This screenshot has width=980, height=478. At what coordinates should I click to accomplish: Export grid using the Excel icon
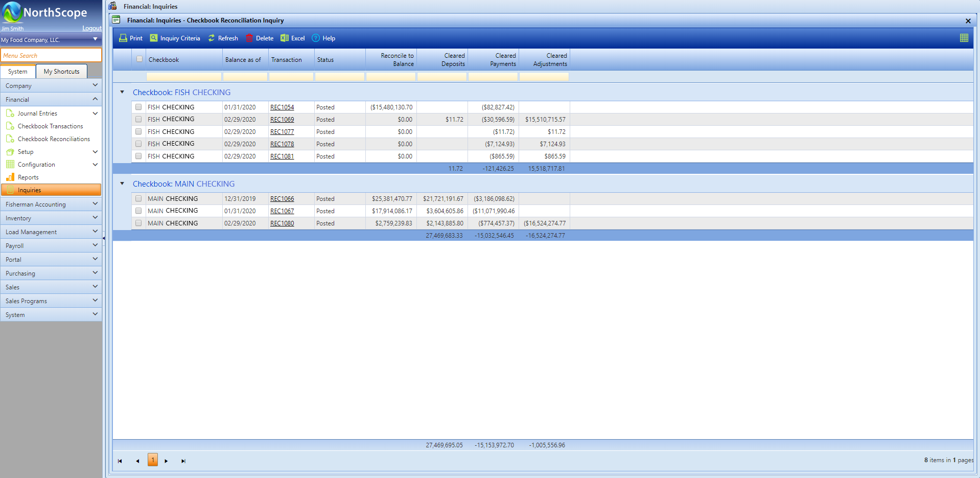pos(285,38)
